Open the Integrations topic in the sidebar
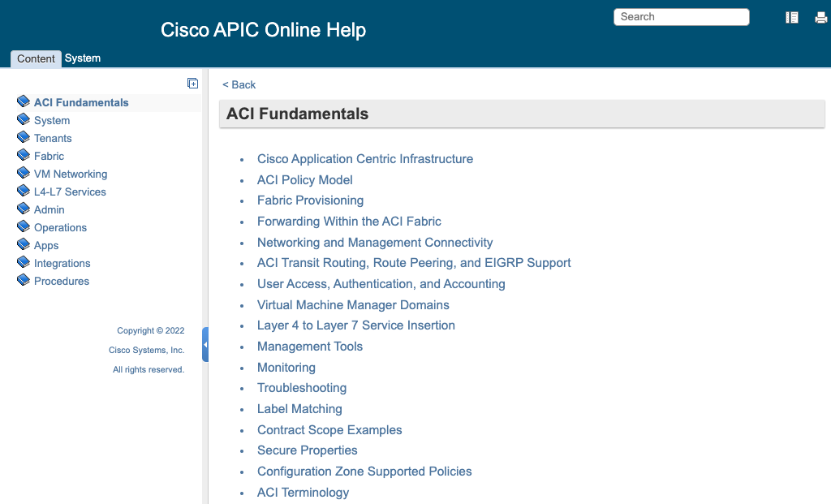This screenshot has width=831, height=504. tap(62, 264)
